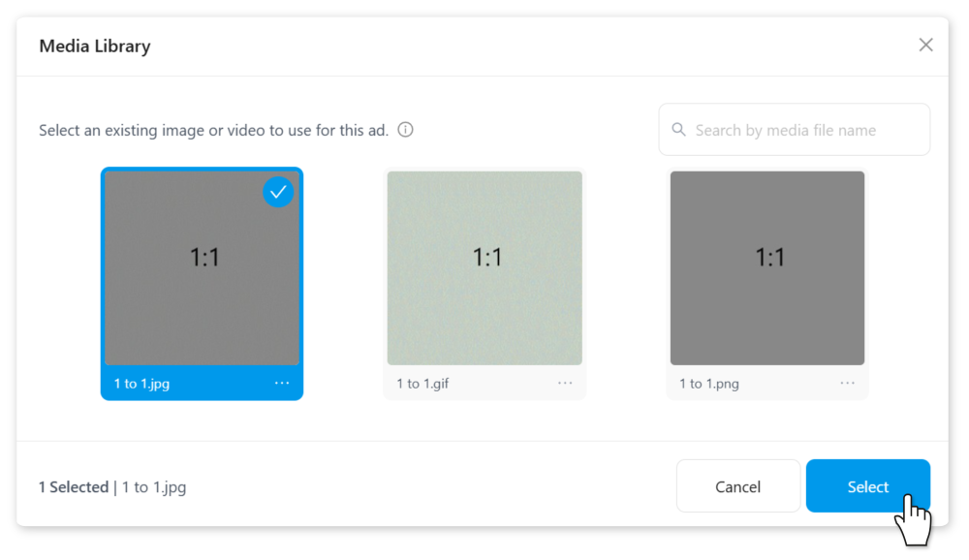Image resolution: width=969 pixels, height=560 pixels.
Task: Select the 1 to 1.gif image thumbnail
Action: [x=484, y=268]
